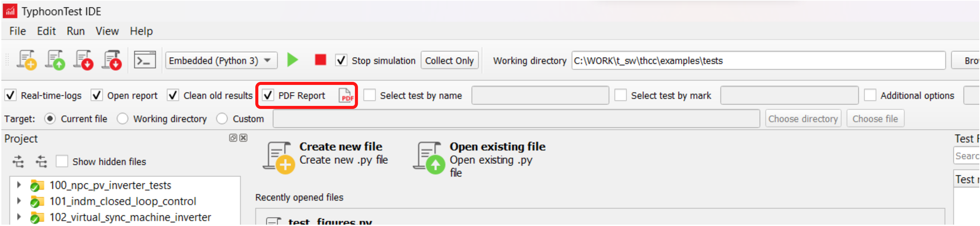
Task: Open the console terminal icon
Action: coord(145,60)
